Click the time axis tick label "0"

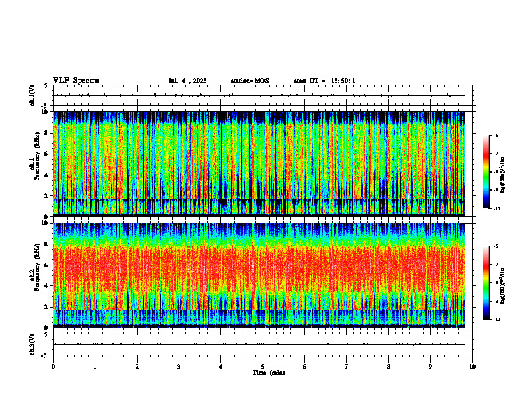(53, 367)
